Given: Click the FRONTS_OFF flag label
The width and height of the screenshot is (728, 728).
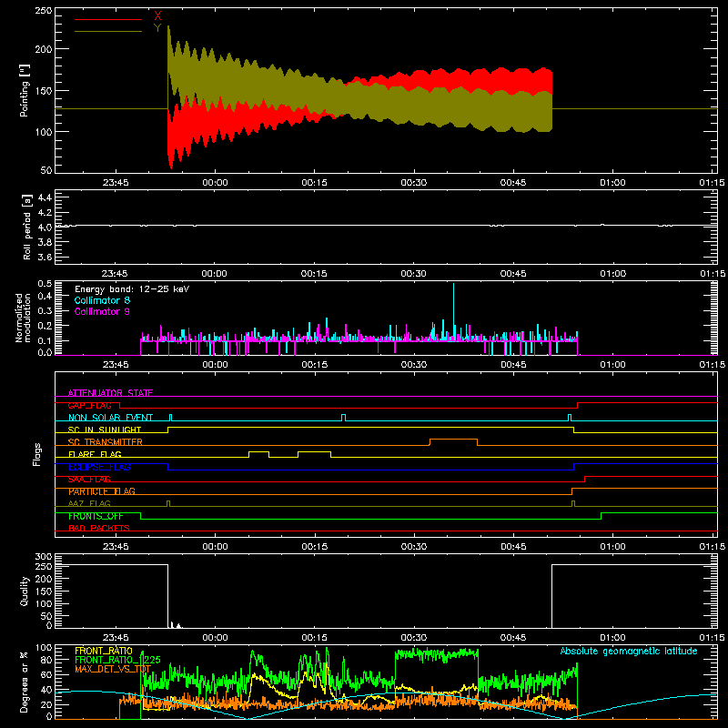Looking at the screenshot, I should (x=96, y=516).
